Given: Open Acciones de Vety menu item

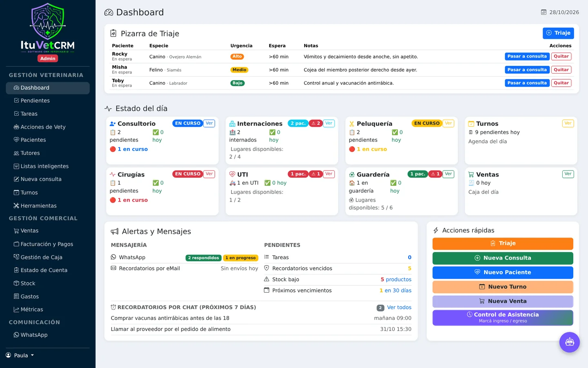Looking at the screenshot, I should point(48,127).
